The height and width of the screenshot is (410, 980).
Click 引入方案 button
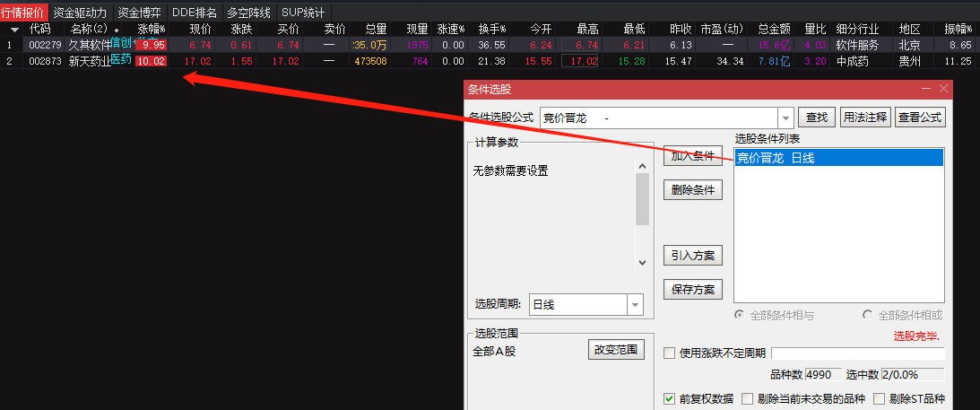point(692,255)
